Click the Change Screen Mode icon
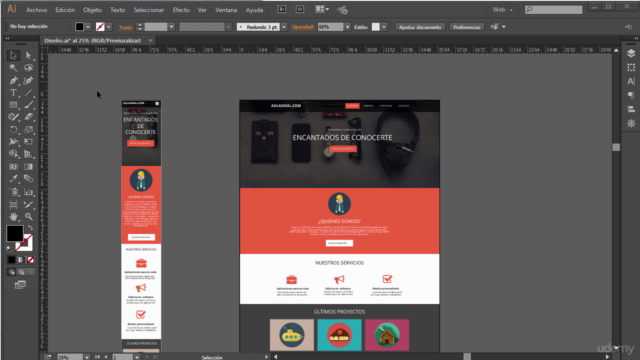Screen dimensions: 640x360 (x=20, y=284)
